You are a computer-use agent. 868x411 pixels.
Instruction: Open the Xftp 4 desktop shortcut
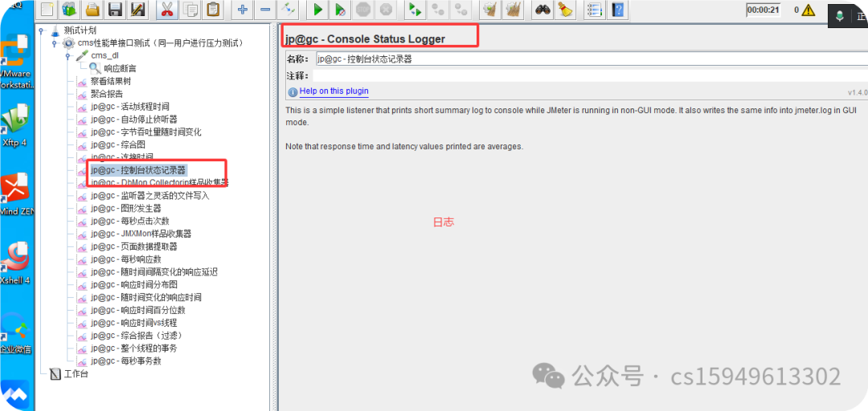[15, 127]
